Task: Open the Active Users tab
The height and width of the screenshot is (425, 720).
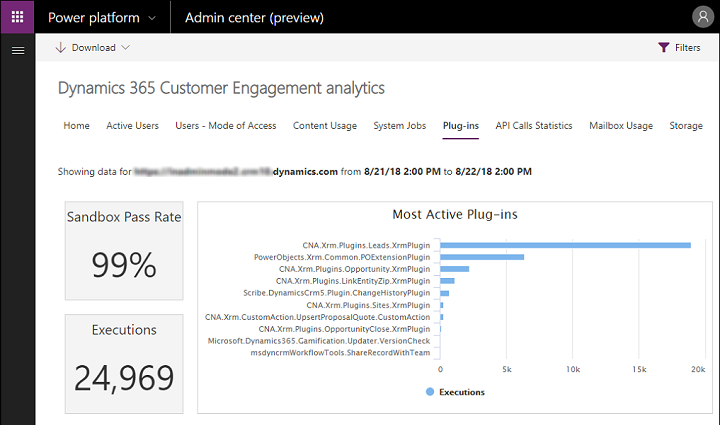Action: click(132, 126)
